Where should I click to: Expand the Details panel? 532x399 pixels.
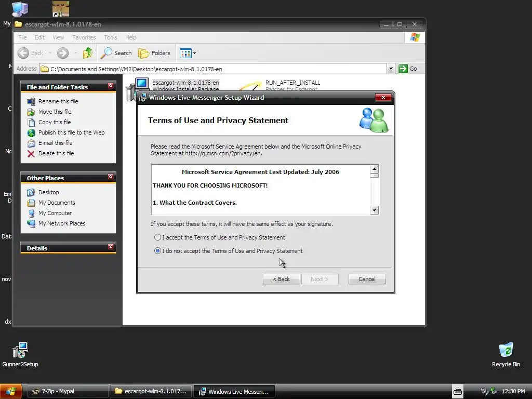pyautogui.click(x=111, y=247)
